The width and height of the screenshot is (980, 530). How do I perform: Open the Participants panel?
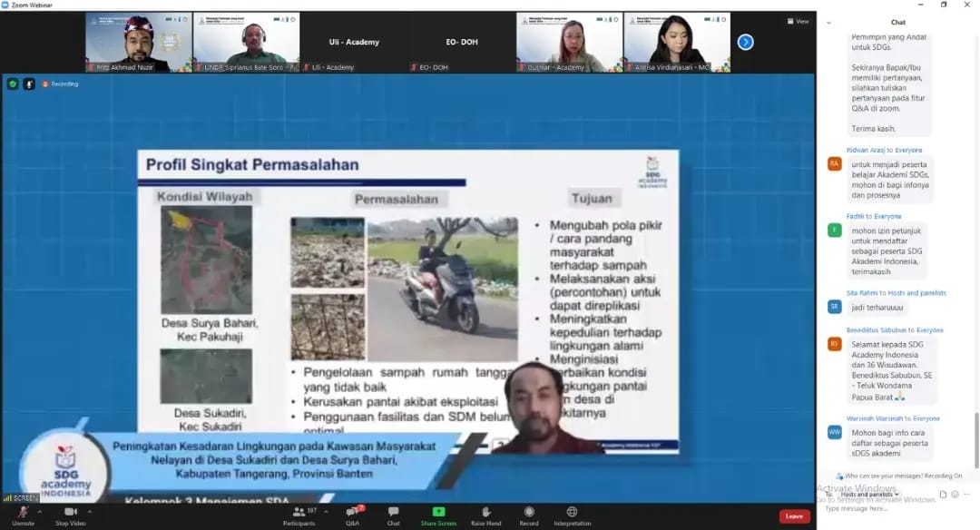coord(299,514)
